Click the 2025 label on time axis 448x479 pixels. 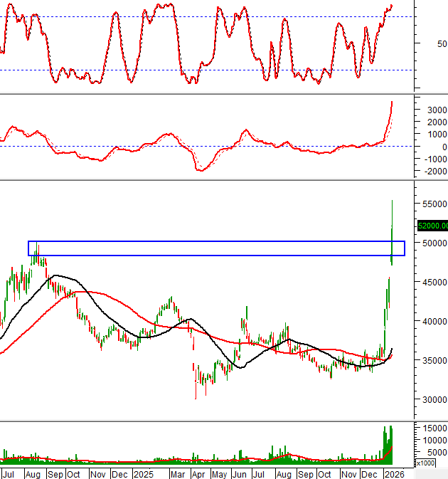[x=143, y=473]
